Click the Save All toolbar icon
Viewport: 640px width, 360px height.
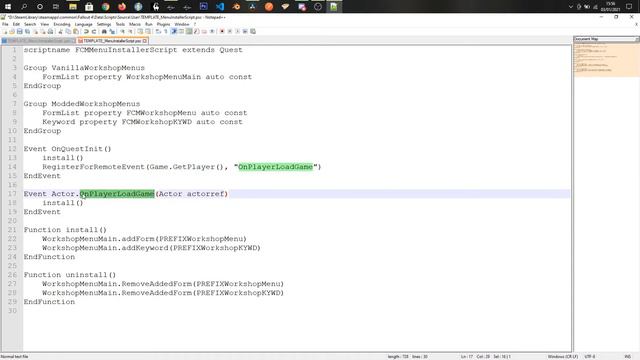pos(27,31)
